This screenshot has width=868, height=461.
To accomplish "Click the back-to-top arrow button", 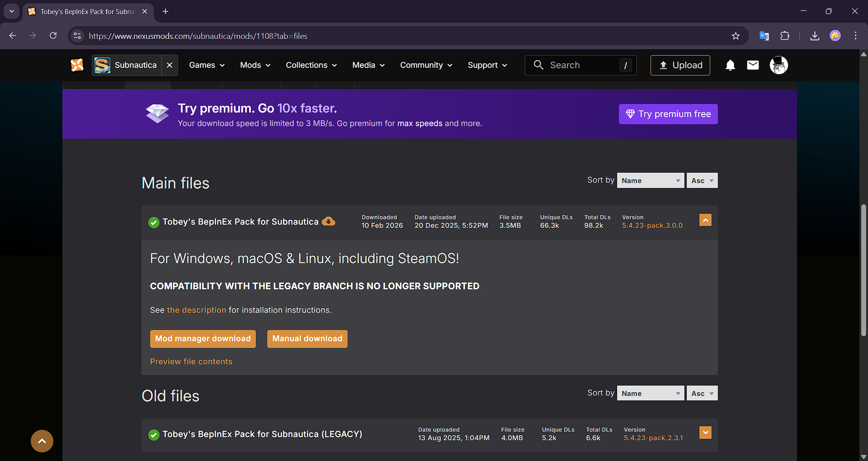I will tap(42, 441).
